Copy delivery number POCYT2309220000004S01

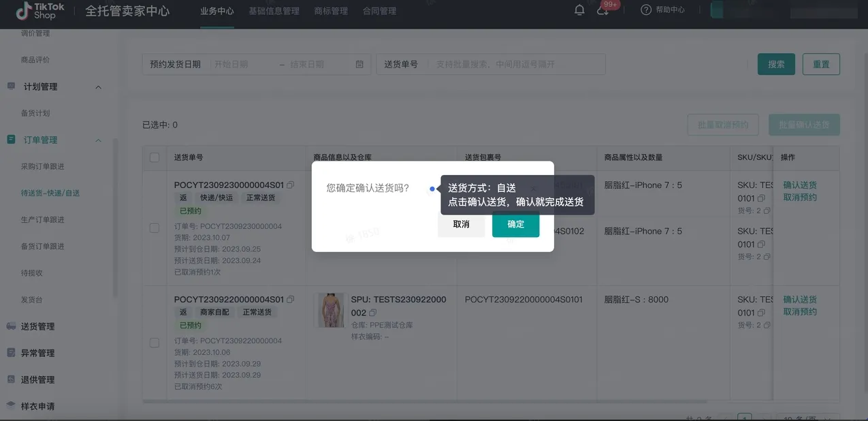coord(291,300)
